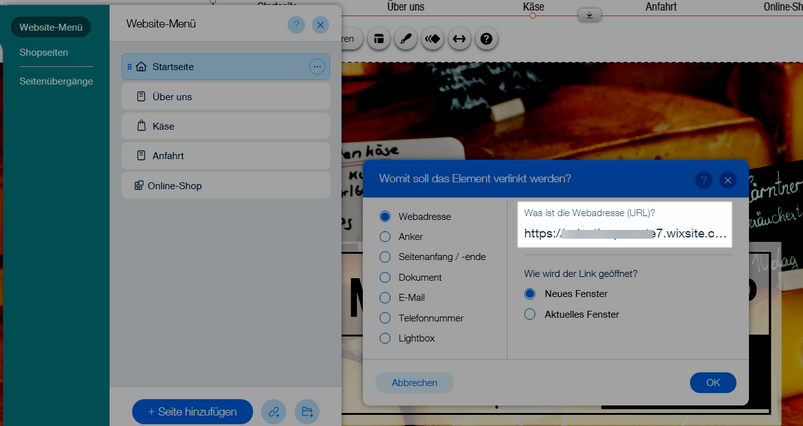803x426 pixels.
Task: Close the Website-Menü panel
Action: tap(321, 25)
